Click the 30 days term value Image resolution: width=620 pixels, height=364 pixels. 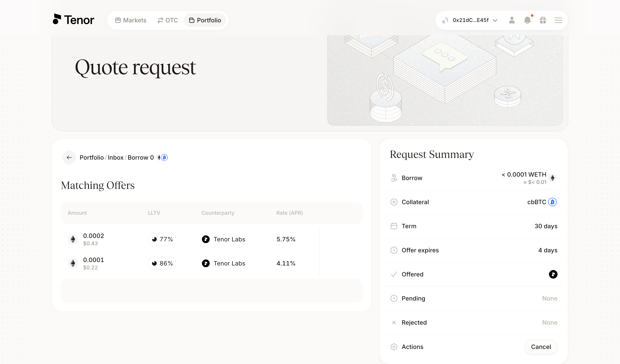click(x=546, y=226)
